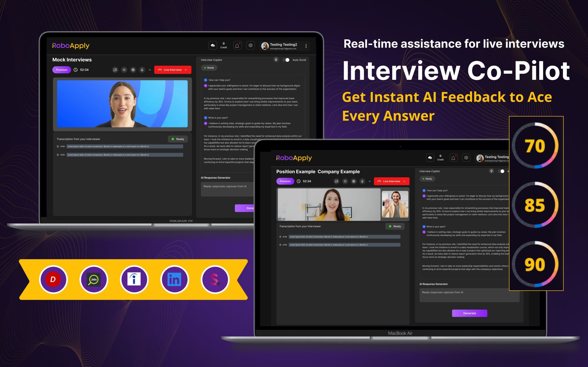
Task: Expand chevron beside microphone in Mock Interviews toolbar
Action: pos(150,70)
